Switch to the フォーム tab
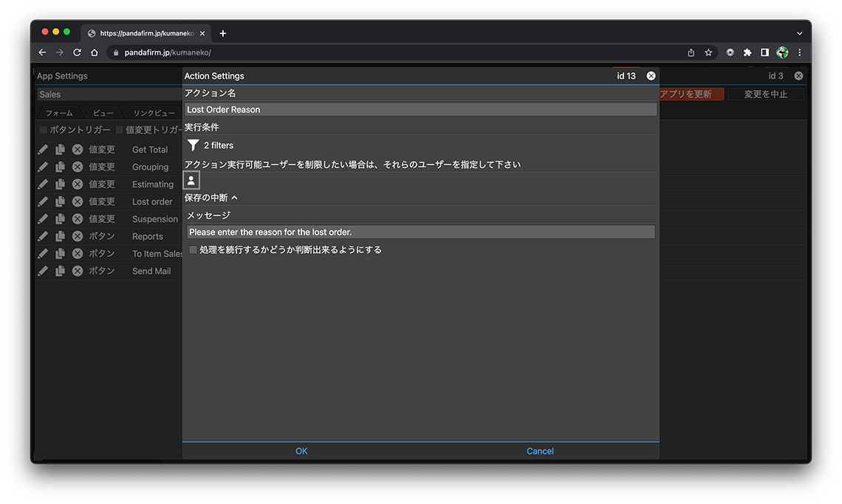 [x=59, y=113]
